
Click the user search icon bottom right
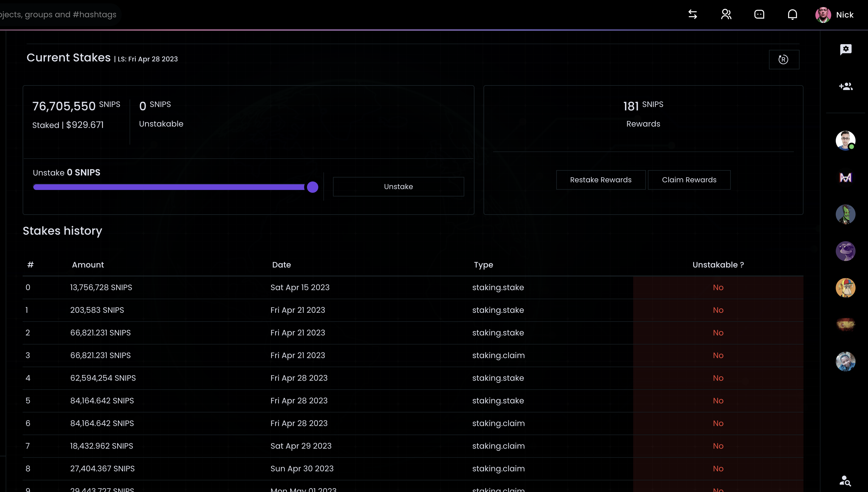pos(845,480)
